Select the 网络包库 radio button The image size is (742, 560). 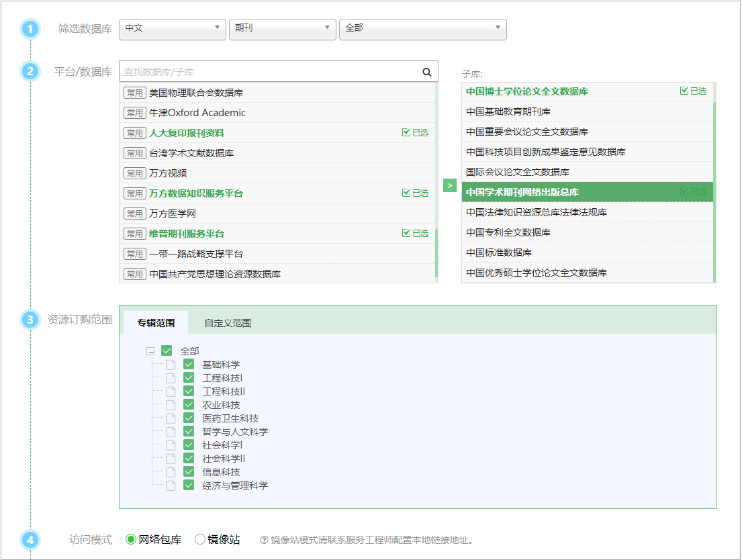tap(131, 539)
